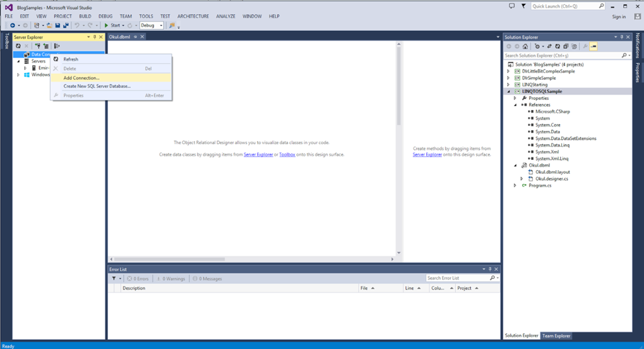The height and width of the screenshot is (349, 644).
Task: Toggle the 0 Messages filter button
Action: click(208, 279)
